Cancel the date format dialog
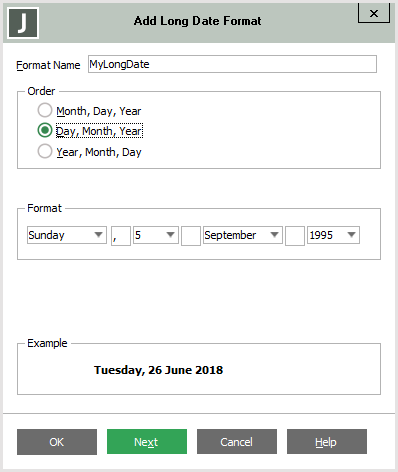 click(237, 442)
